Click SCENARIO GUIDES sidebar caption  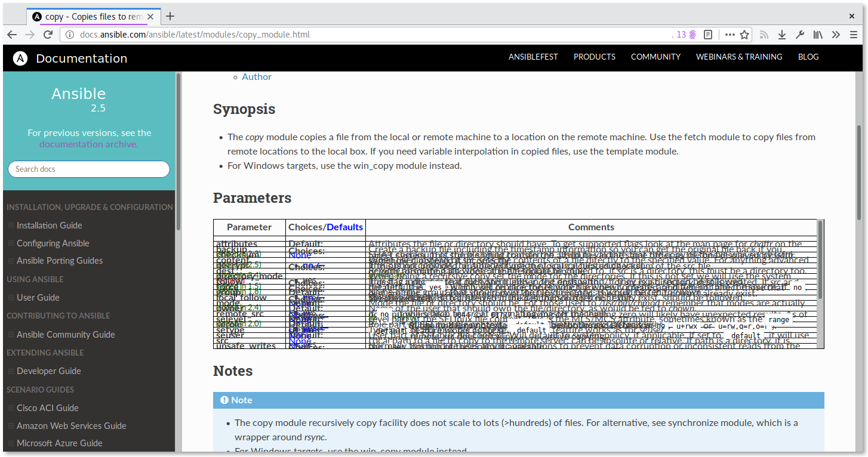click(x=41, y=390)
